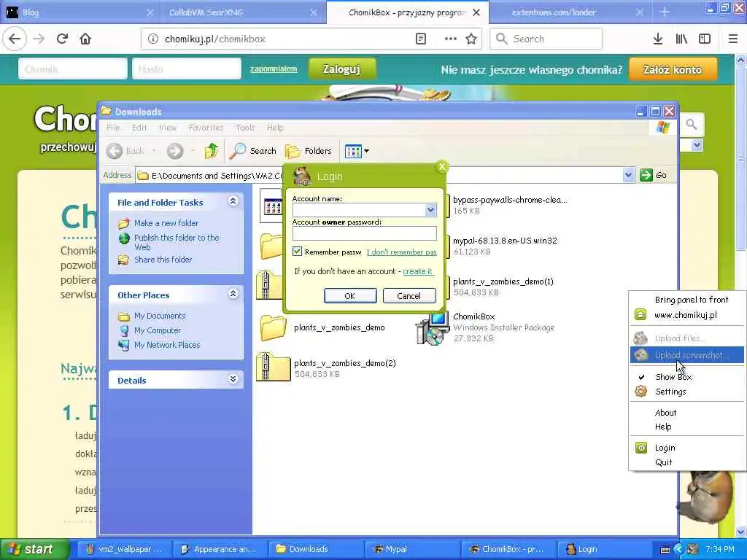The image size is (747, 560).
Task: Open My Computer in Other Places
Action: pyautogui.click(x=158, y=330)
